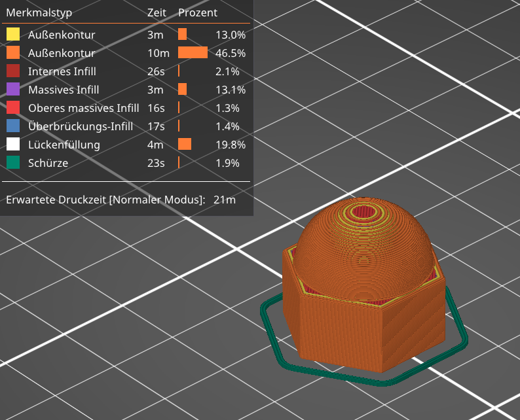
Task: Click the 1.3% percentage value
Action: [227, 108]
